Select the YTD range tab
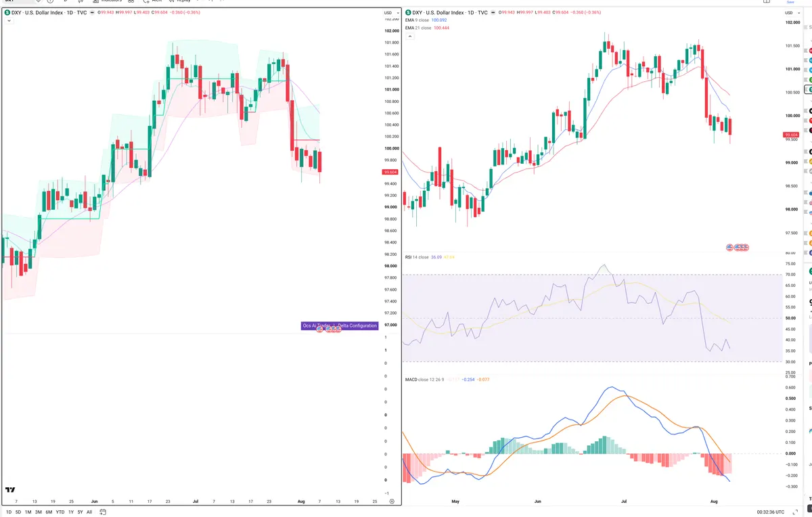 pos(60,512)
